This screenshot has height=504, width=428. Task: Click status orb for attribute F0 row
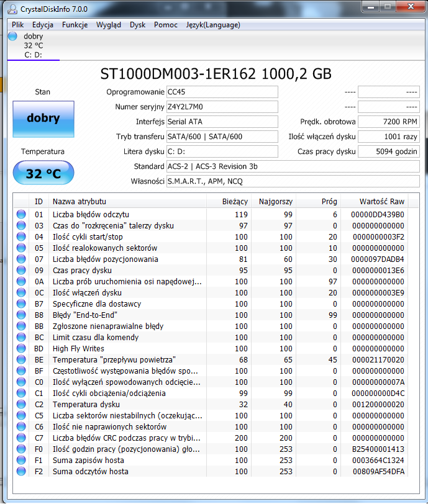coord(21,449)
